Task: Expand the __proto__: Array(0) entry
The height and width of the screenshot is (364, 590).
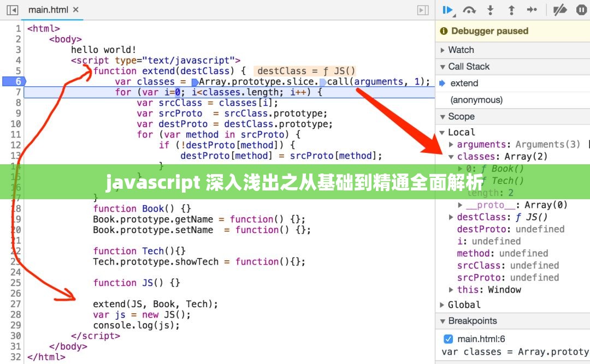Action: pos(461,205)
